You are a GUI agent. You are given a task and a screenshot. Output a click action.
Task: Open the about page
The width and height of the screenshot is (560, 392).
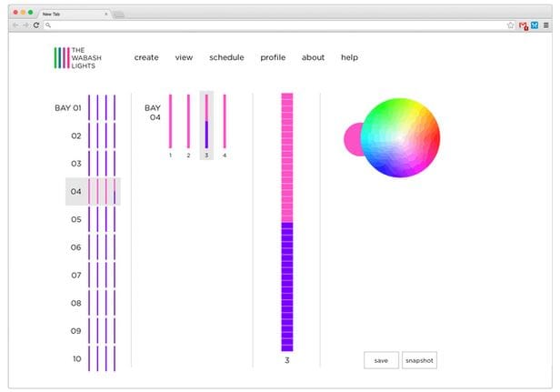point(313,57)
